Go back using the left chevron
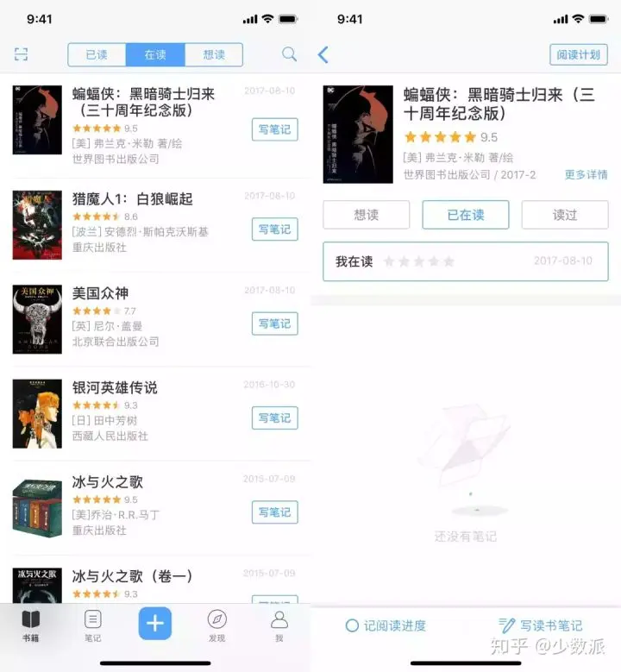621x672 pixels. point(323,55)
